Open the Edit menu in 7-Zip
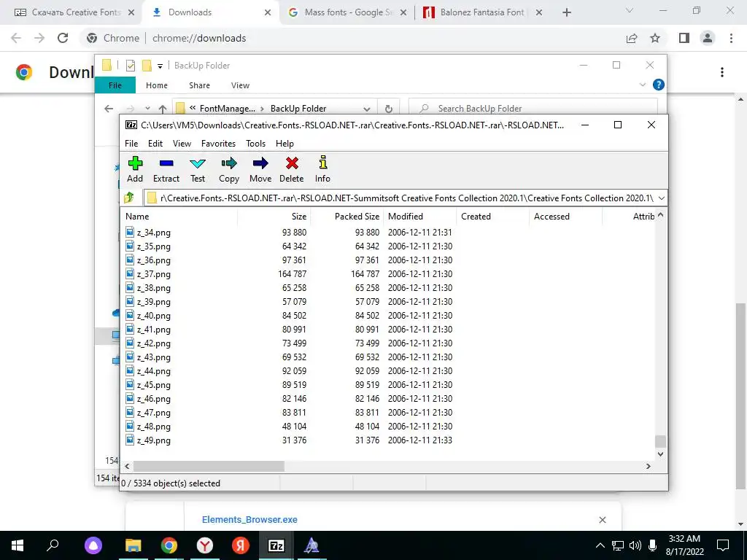 pos(155,144)
